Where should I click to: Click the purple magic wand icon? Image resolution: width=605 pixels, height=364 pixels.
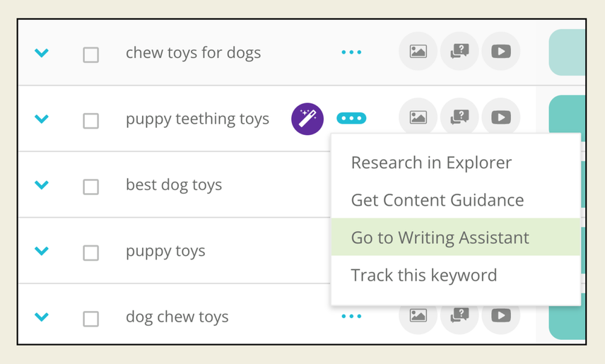[x=307, y=119]
